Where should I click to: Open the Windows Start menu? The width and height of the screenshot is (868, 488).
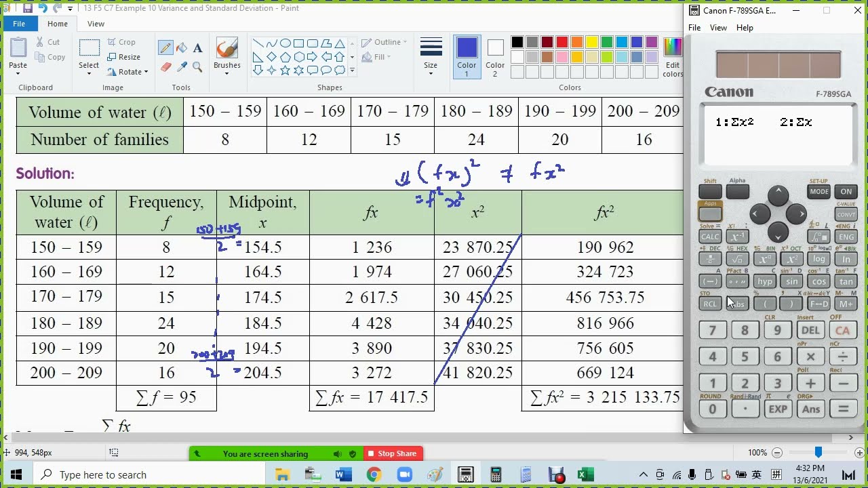[x=16, y=474]
